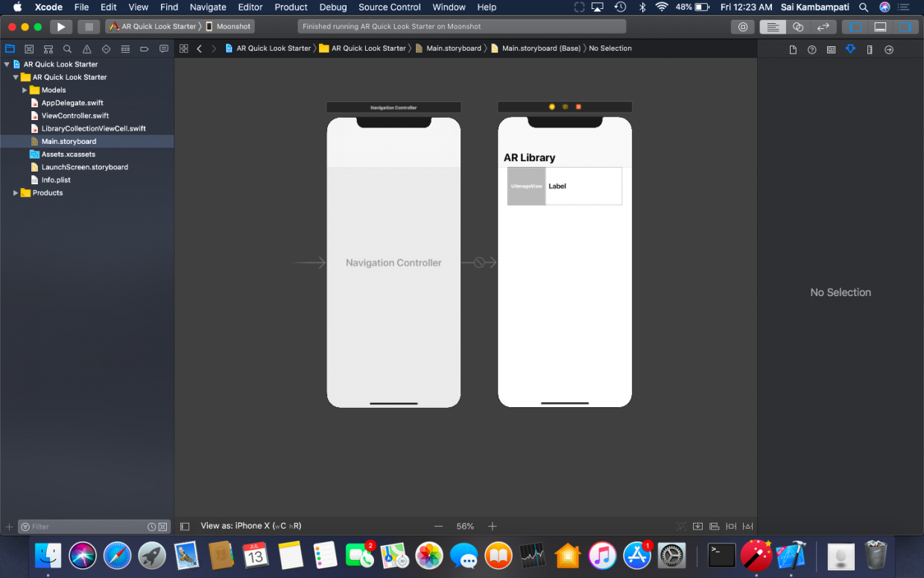Screen dimensions: 924x578
Task: Open the Issue navigator
Action: pyautogui.click(x=86, y=49)
